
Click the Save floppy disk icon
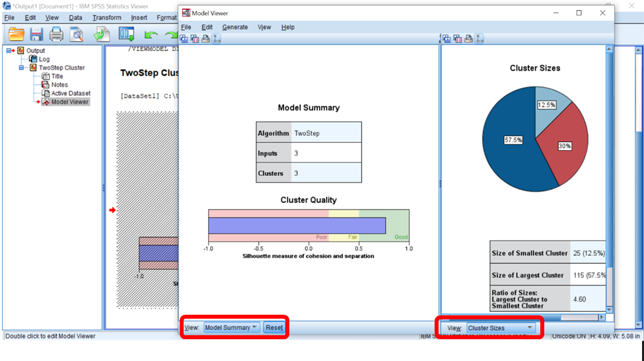[36, 34]
